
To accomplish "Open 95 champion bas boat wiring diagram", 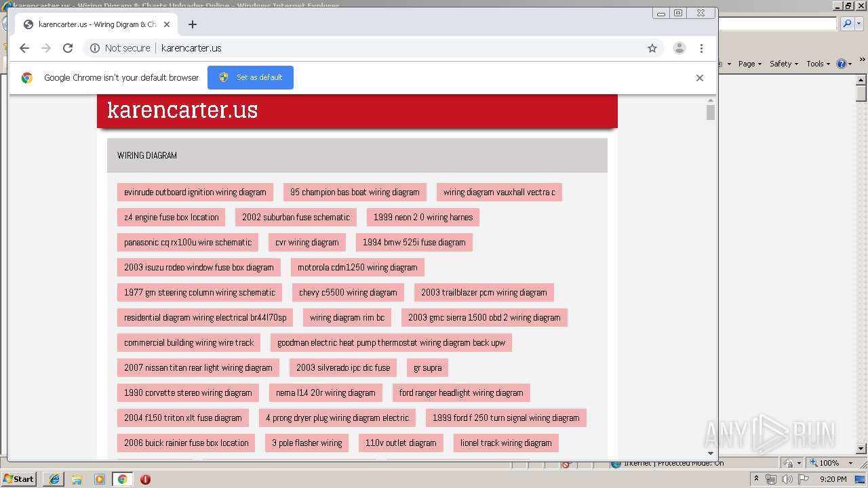I will 355,192.
